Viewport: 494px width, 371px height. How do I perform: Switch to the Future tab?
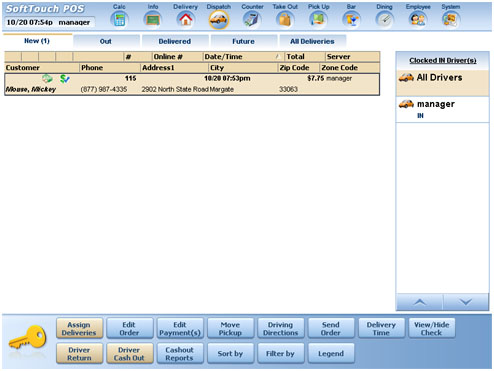pos(243,41)
